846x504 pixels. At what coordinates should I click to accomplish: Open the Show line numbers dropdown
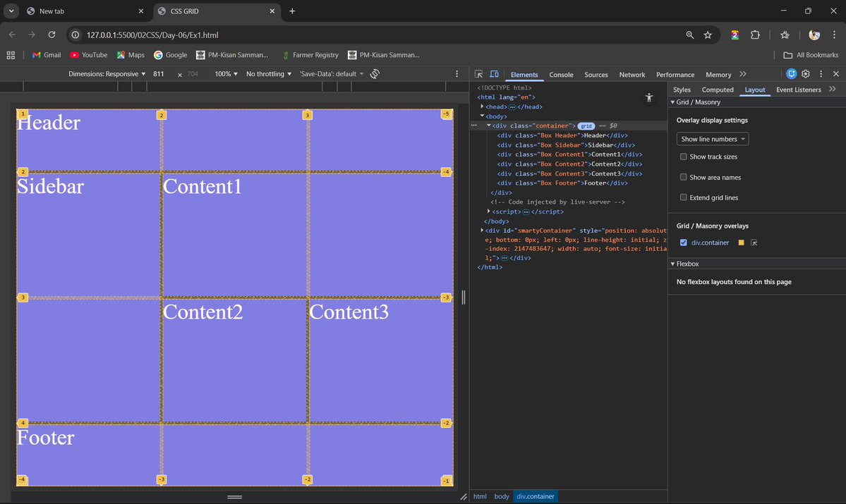click(x=712, y=139)
